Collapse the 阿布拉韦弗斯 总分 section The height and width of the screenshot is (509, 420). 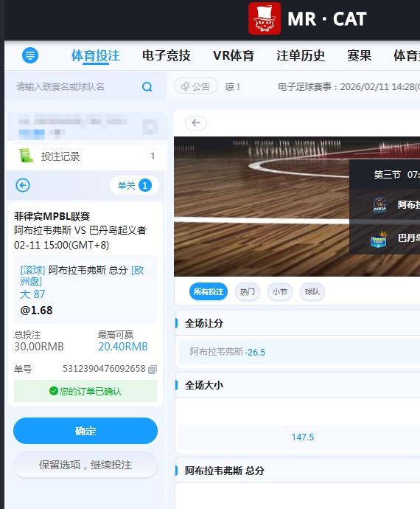(297, 471)
